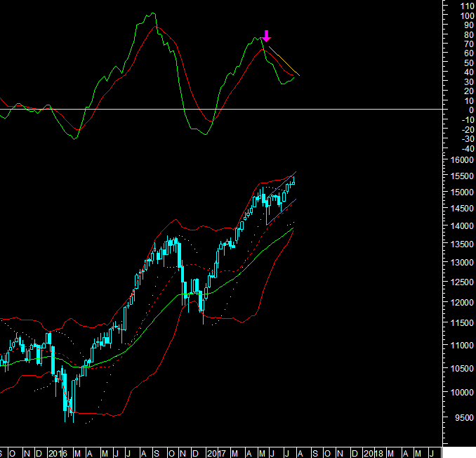Click the 50 oscillator scale label
The height and width of the screenshot is (458, 476).
coord(469,63)
